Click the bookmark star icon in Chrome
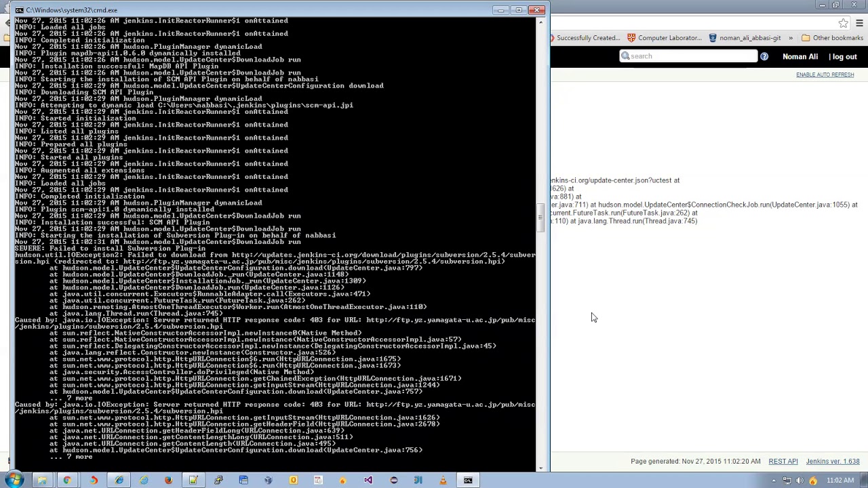This screenshot has width=868, height=488. click(x=844, y=23)
